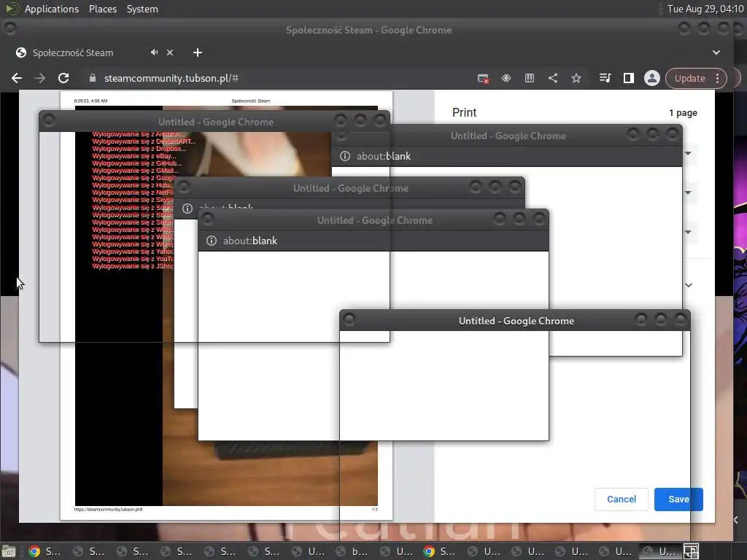Image resolution: width=747 pixels, height=560 pixels.
Task: Open the Applications menu
Action: pos(52,9)
